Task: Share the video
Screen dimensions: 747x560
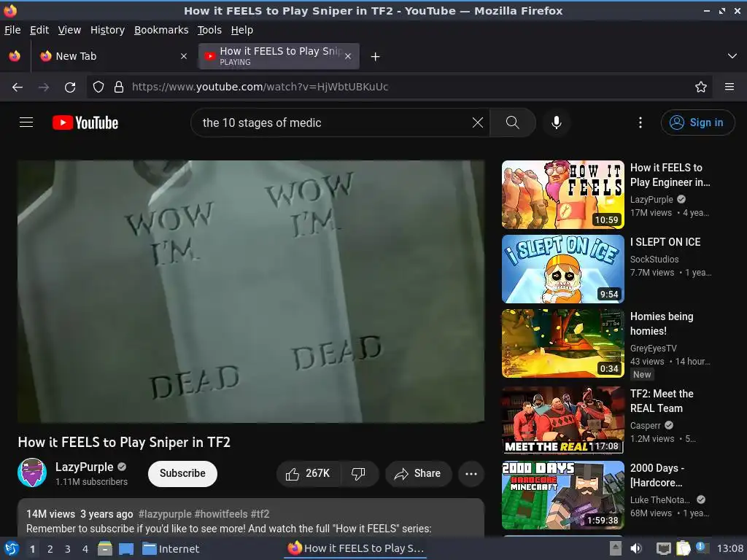Action: point(418,473)
